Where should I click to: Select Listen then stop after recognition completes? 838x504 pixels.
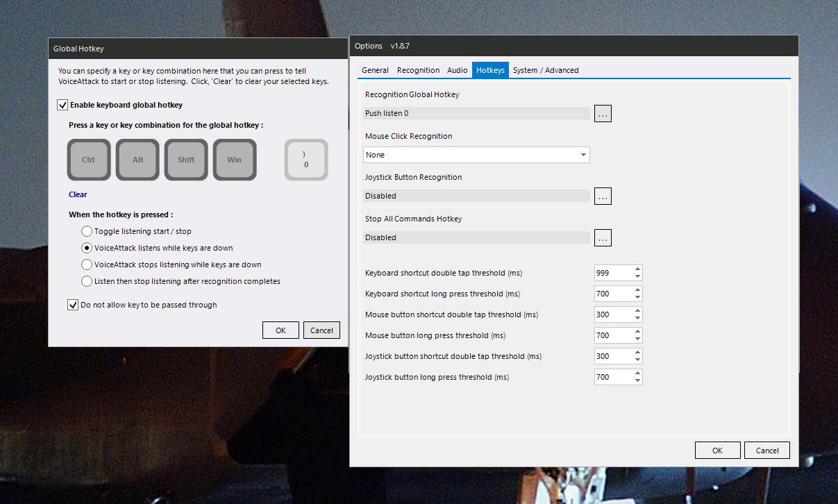click(x=87, y=281)
